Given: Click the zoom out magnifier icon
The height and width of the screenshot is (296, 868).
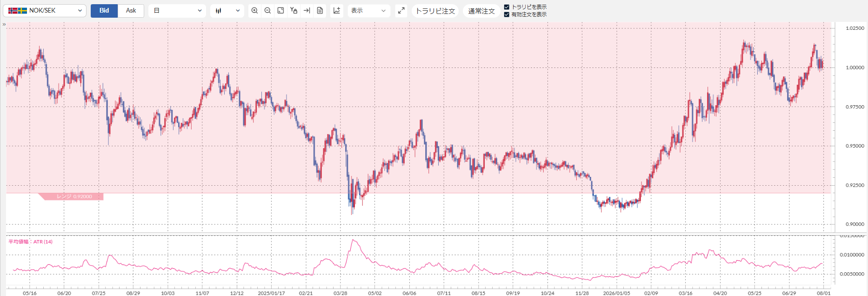Looking at the screenshot, I should (267, 11).
